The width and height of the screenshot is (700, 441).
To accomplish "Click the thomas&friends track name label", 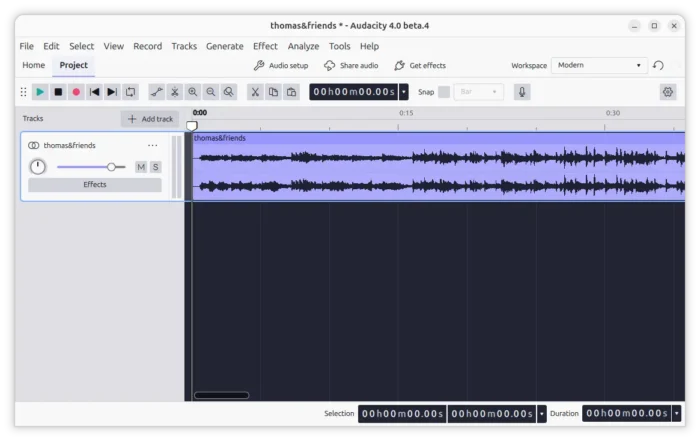I will click(69, 145).
